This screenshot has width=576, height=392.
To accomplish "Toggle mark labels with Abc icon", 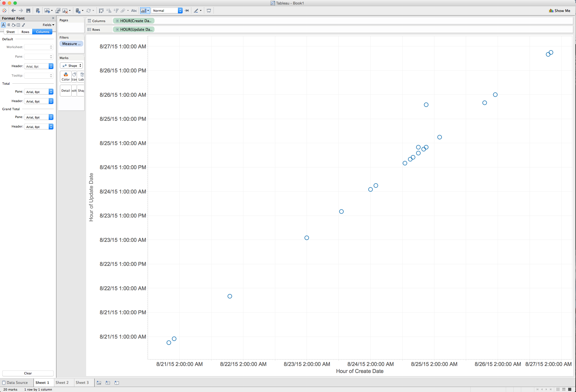I will (x=134, y=11).
